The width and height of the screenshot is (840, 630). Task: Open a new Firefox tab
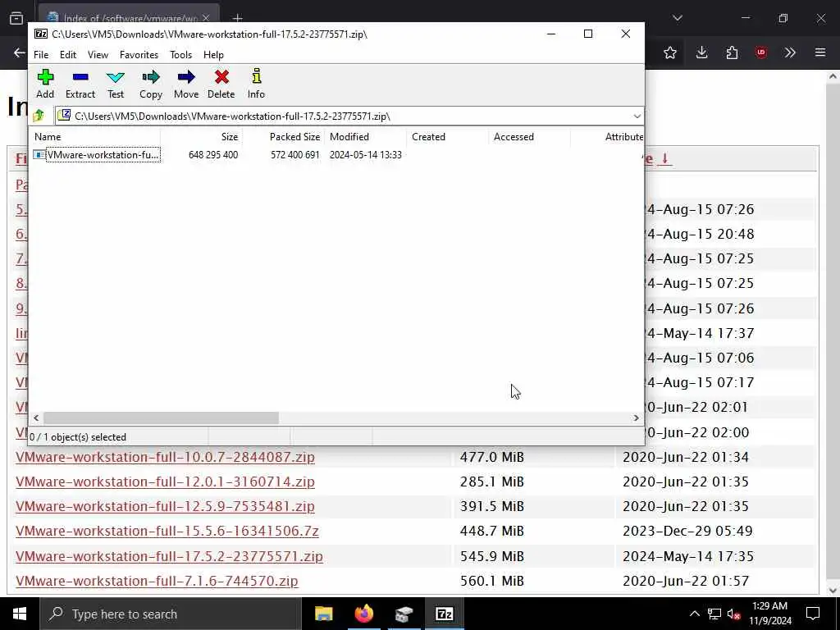pyautogui.click(x=237, y=18)
